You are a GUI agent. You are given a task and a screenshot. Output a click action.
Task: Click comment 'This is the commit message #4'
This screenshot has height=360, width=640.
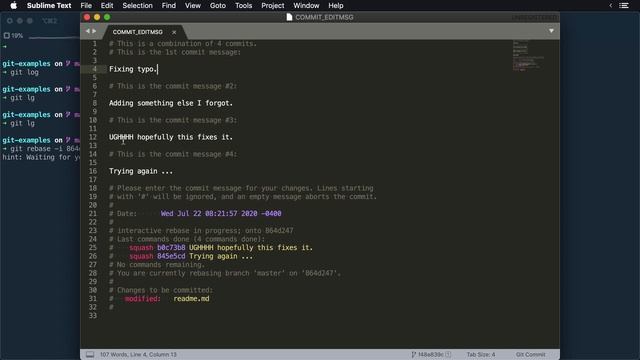click(173, 154)
